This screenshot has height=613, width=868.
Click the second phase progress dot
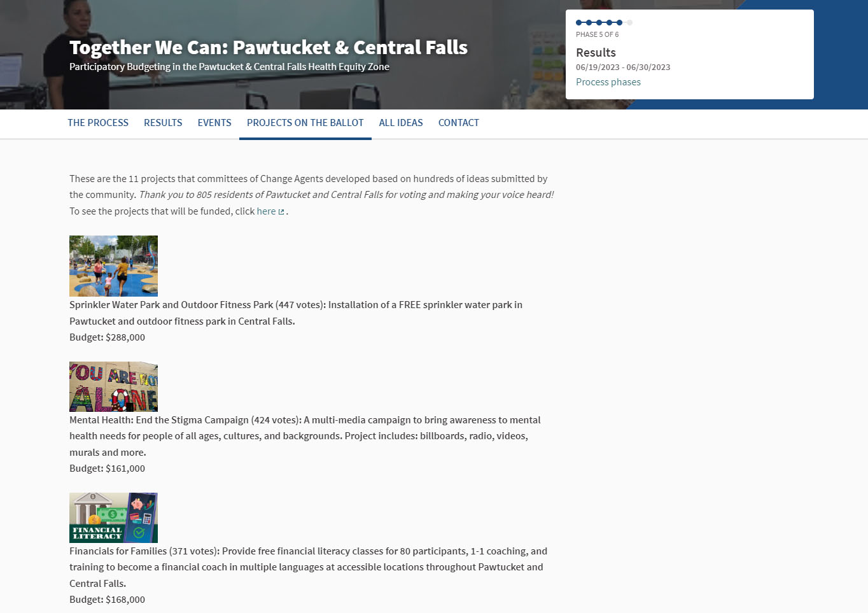tap(589, 22)
